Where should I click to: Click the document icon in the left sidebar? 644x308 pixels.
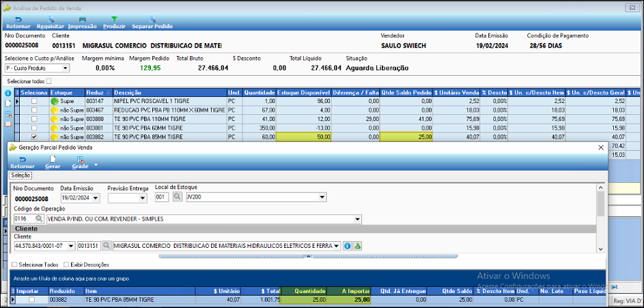8,104
